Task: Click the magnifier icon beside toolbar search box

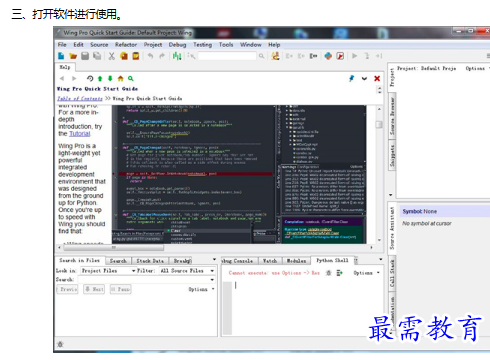Action: tap(262, 56)
